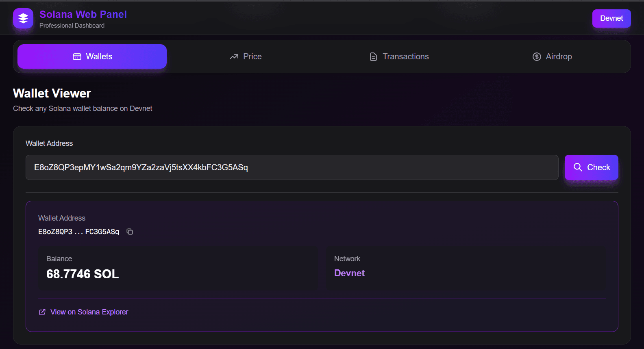Copy the wallet address with copy icon

pos(130,232)
